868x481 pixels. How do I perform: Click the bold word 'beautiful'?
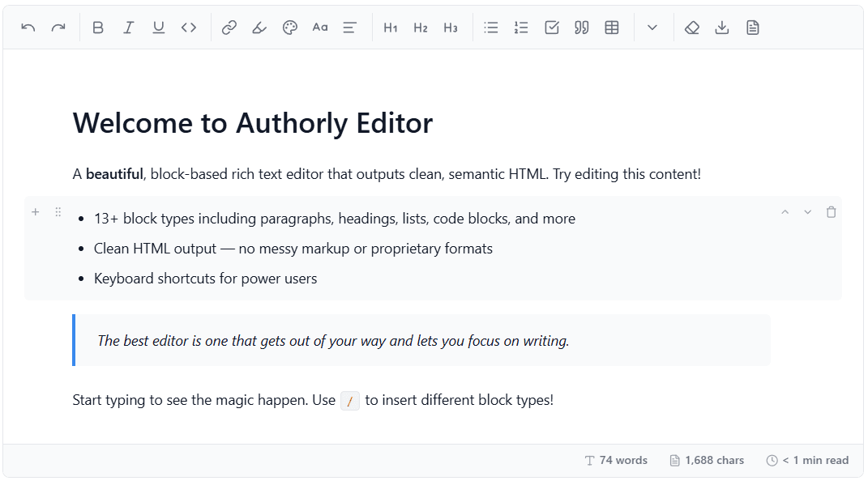(114, 174)
